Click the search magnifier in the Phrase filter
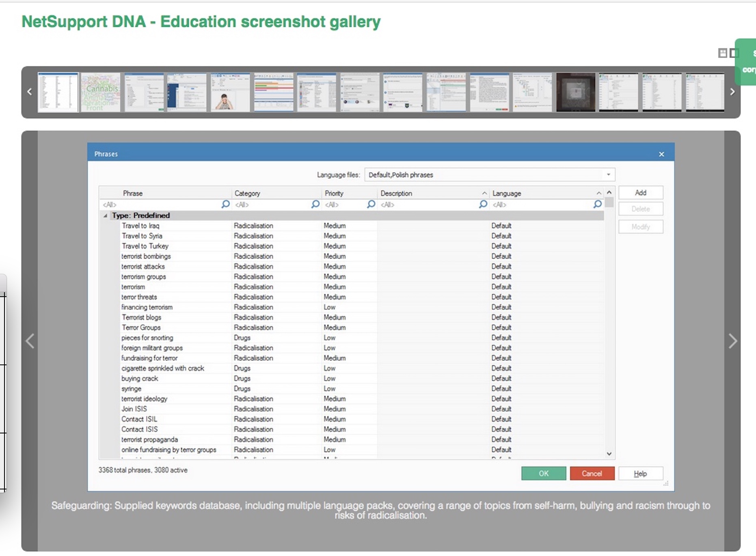This screenshot has height=556, width=756. click(x=225, y=204)
